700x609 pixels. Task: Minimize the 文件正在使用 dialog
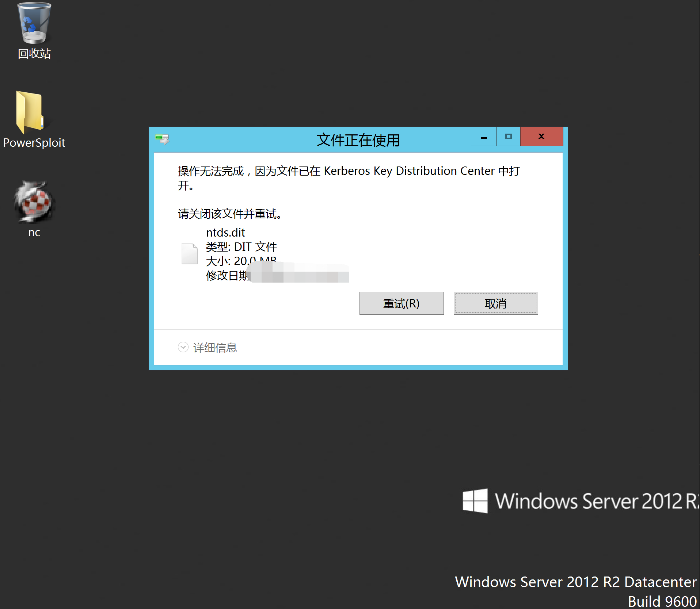(484, 137)
